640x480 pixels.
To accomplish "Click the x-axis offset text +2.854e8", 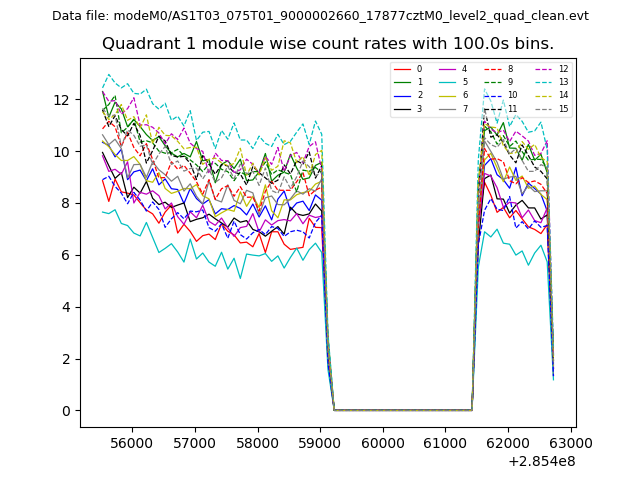I will (x=541, y=461).
